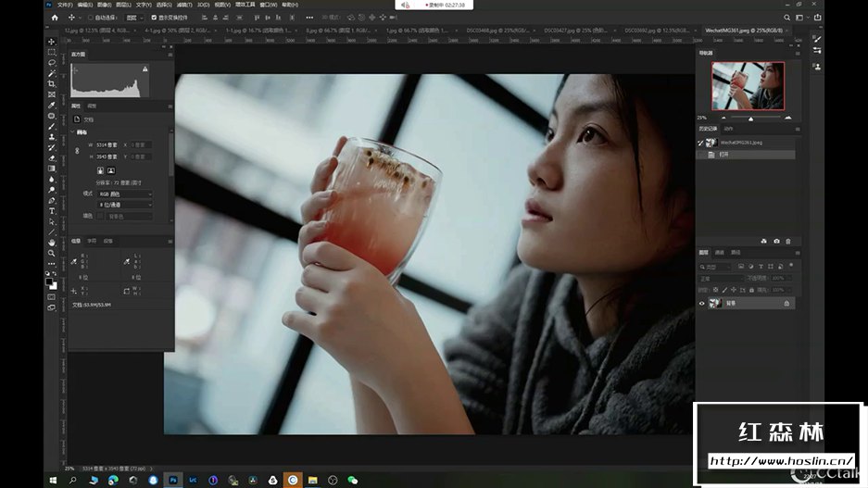
Task: Select the Crop tool
Action: point(52,83)
